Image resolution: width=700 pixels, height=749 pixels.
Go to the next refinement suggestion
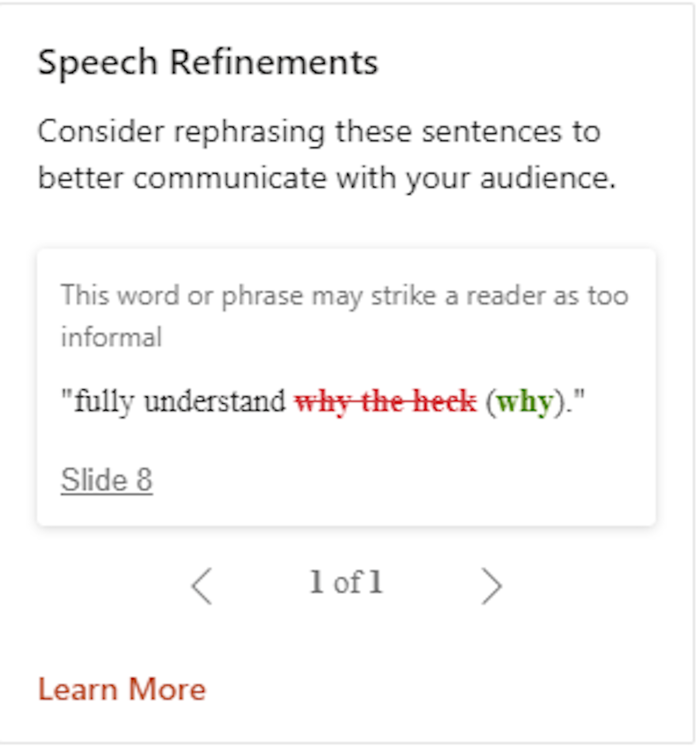coord(491,586)
